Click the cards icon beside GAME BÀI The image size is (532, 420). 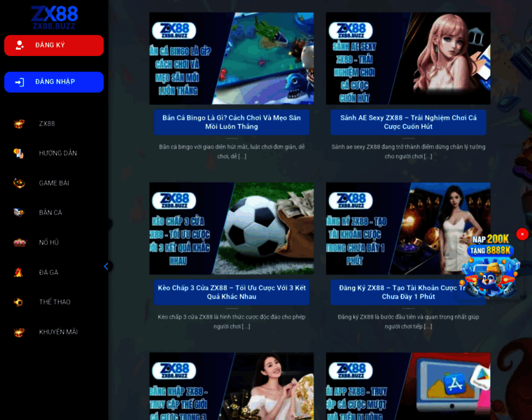pyautogui.click(x=19, y=183)
